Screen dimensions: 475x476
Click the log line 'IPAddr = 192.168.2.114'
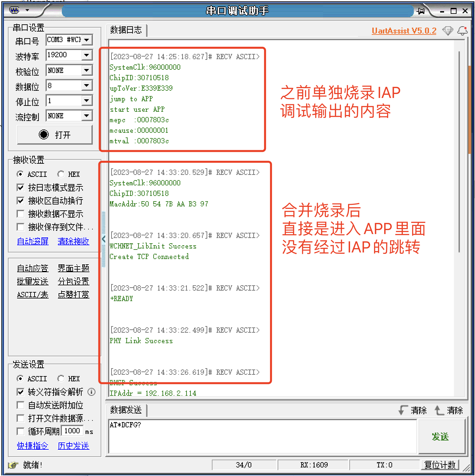tap(153, 393)
